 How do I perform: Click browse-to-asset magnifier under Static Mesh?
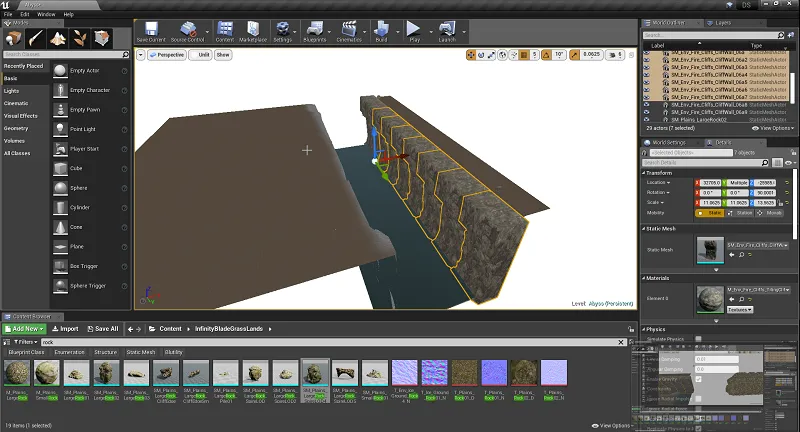pos(741,255)
